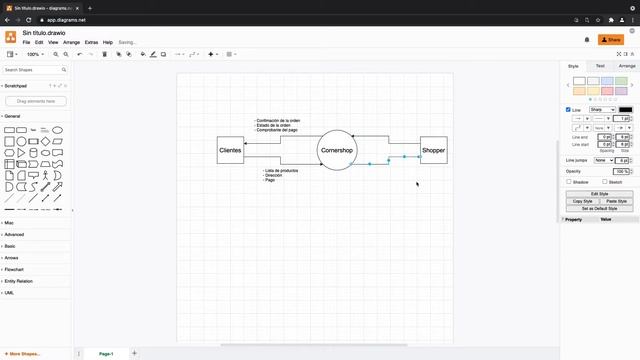Toggle the shadow toolbar icon

(163, 54)
